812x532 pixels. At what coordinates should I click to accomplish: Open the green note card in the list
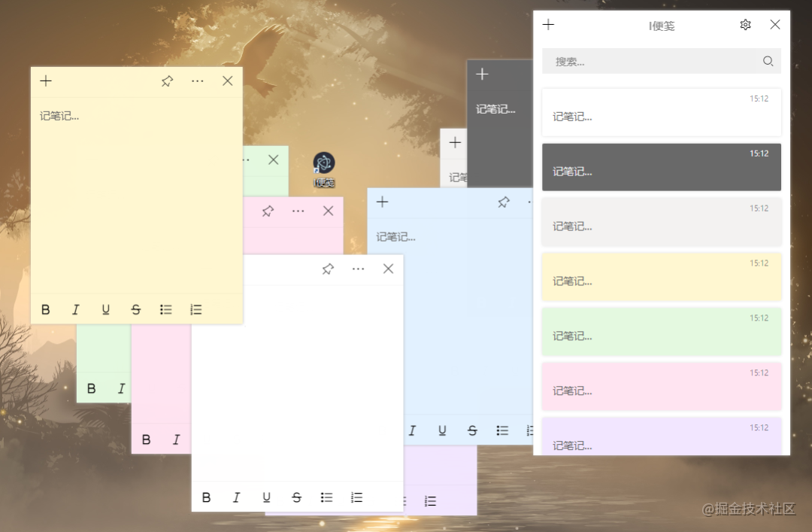[662, 332]
